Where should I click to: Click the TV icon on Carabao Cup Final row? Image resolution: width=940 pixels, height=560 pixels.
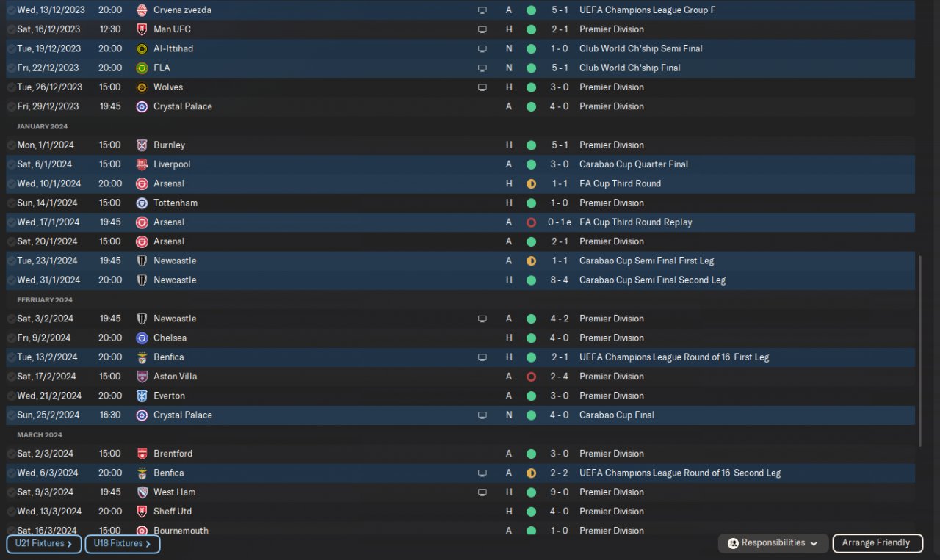[x=482, y=415]
